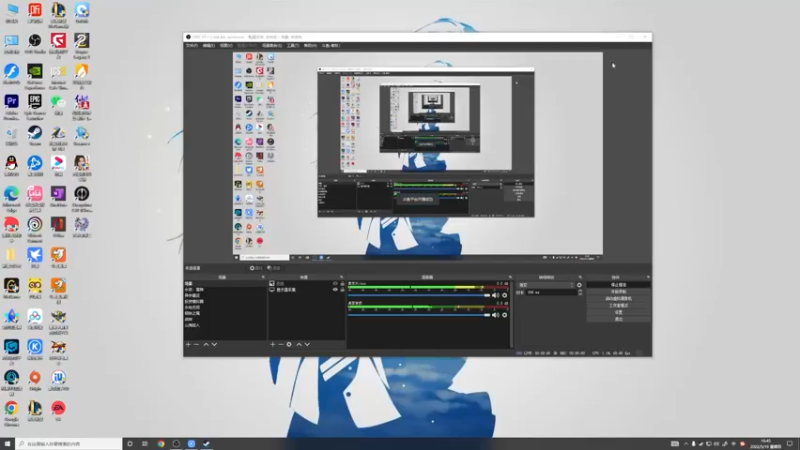The width and height of the screenshot is (800, 450).
Task: Open Epic Games Launcher desktop icon
Action: (35, 106)
